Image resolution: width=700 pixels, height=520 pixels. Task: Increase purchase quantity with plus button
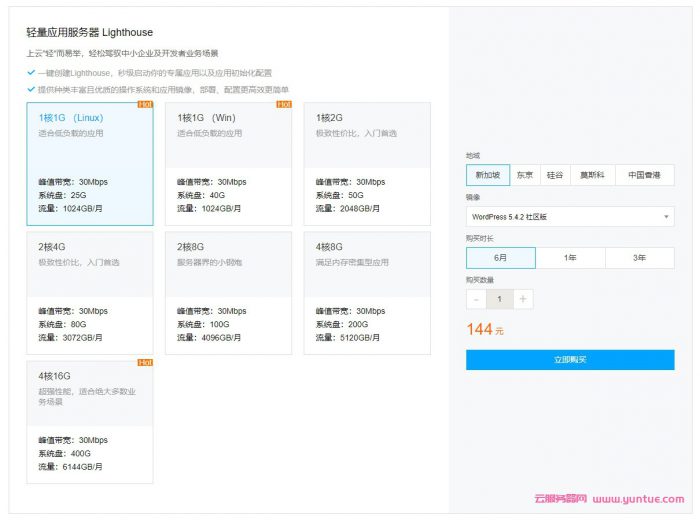click(x=523, y=299)
